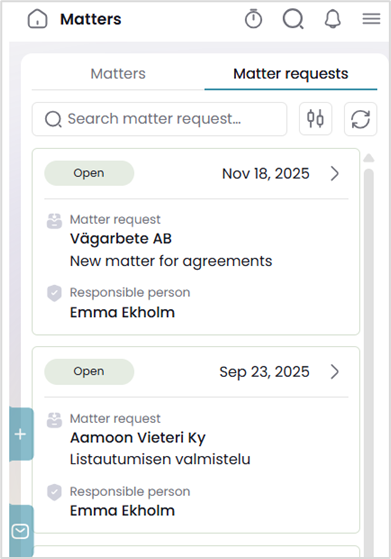Viewport: 391px width, 559px height.
Task: Open notifications bell
Action: (333, 19)
